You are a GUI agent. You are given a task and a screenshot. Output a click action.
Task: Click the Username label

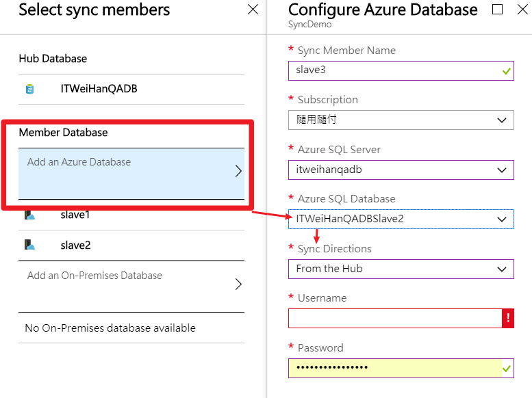click(x=322, y=298)
